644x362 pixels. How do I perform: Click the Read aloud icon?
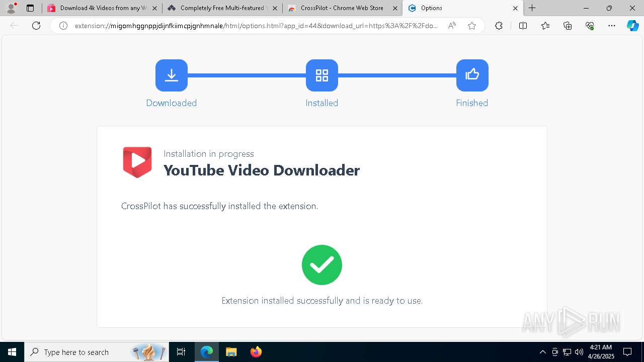tap(452, 26)
